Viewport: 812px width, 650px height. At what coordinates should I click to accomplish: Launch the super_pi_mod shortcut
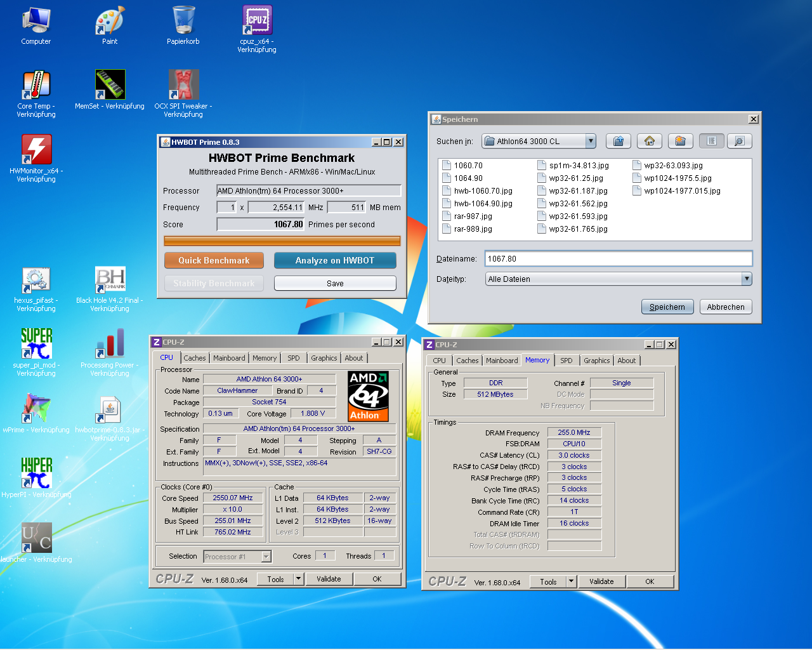pyautogui.click(x=36, y=352)
